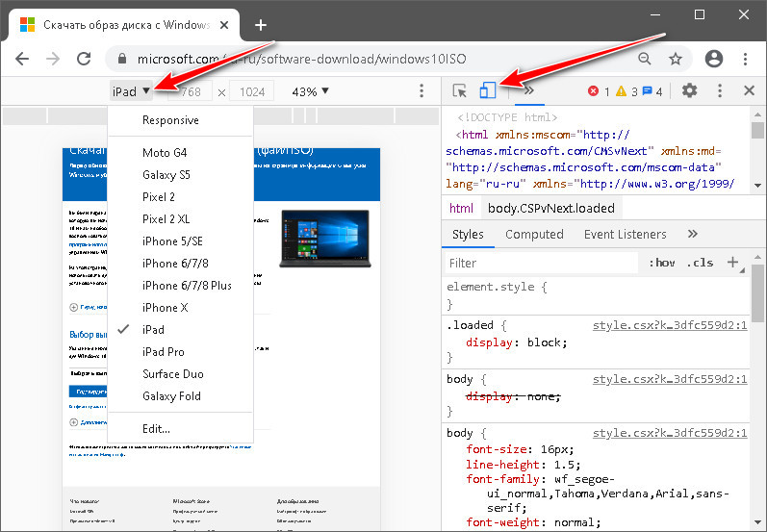Switch to the Computed tab

[x=534, y=235]
